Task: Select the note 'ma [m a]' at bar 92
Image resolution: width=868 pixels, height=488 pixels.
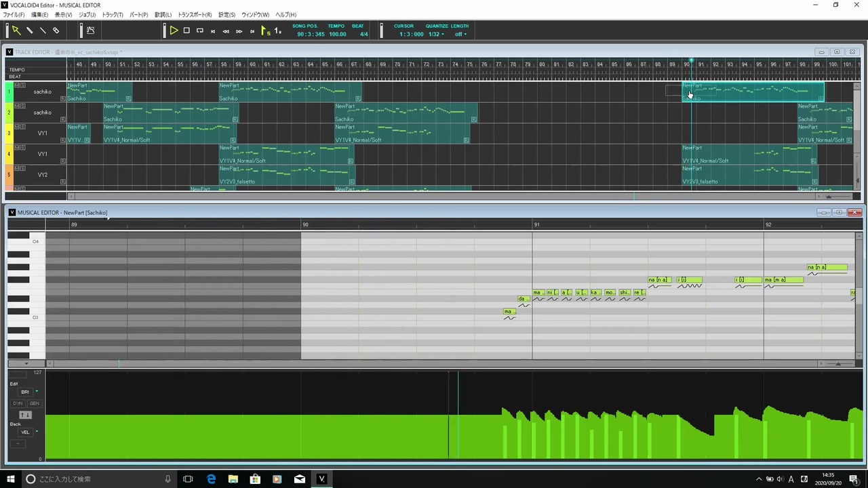Action: coord(784,280)
